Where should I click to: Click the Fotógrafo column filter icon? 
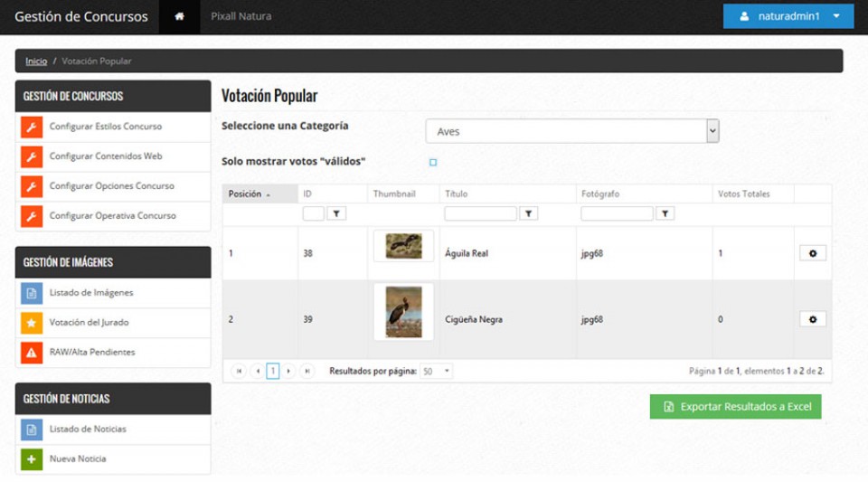[x=665, y=213]
